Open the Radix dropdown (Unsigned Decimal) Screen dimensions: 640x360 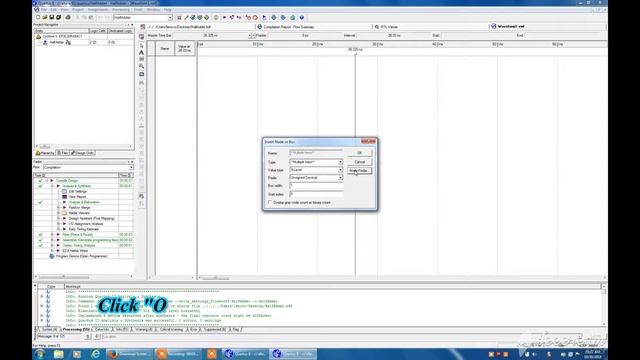point(340,178)
